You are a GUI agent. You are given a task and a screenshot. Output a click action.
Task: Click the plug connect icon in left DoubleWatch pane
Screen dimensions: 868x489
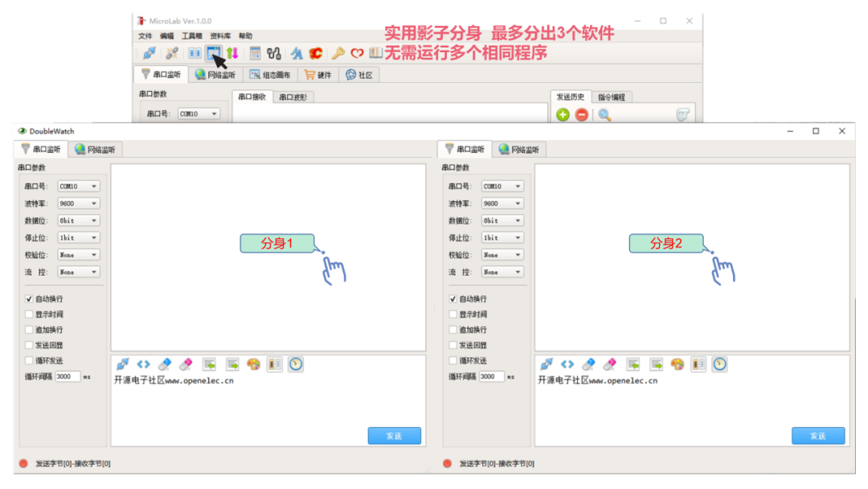pyautogui.click(x=122, y=364)
